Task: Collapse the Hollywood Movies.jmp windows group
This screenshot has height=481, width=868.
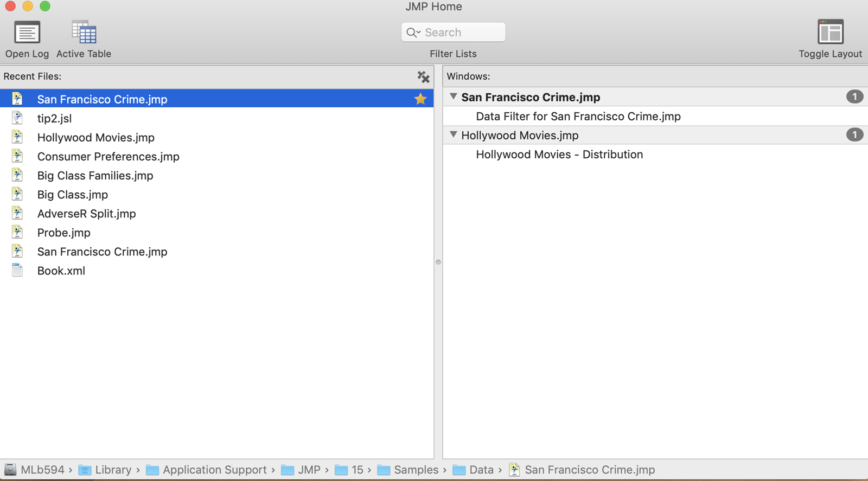Action: (x=453, y=134)
